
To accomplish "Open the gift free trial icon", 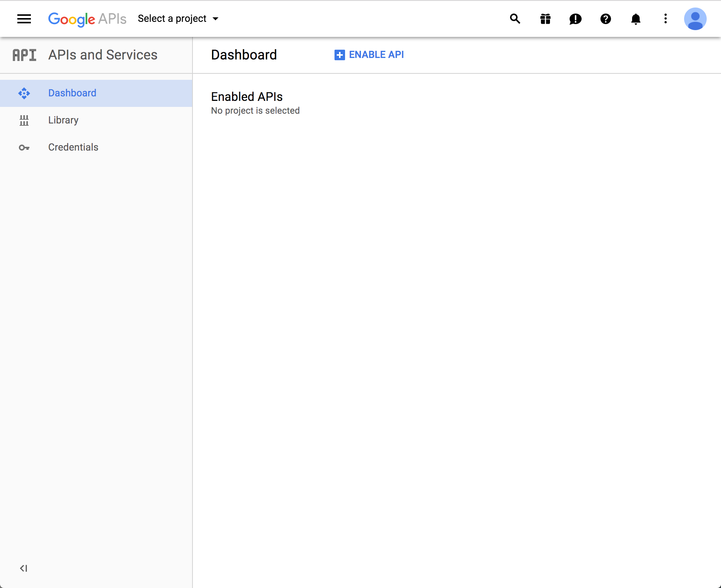I will [x=545, y=19].
